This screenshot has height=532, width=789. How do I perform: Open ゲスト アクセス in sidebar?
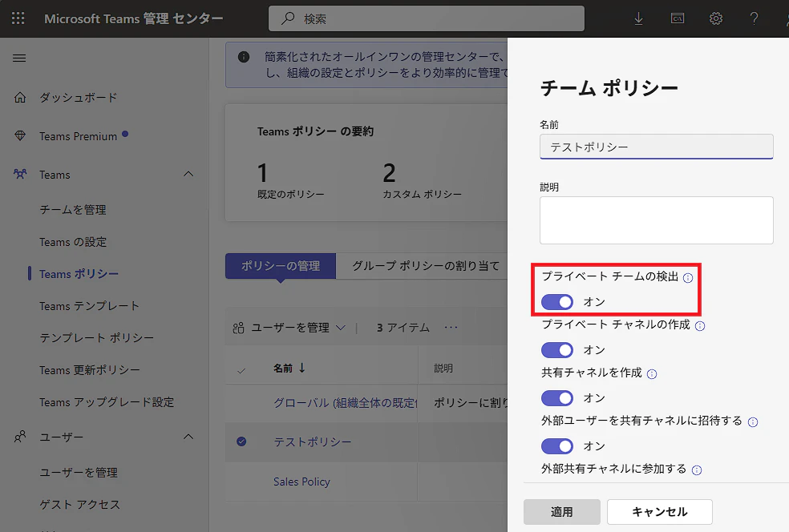[x=80, y=505]
